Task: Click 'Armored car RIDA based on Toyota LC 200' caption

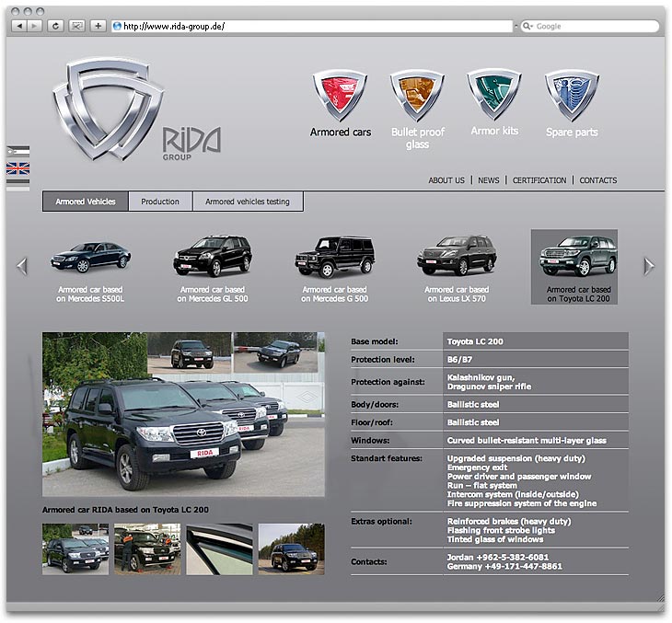Action: click(x=125, y=510)
